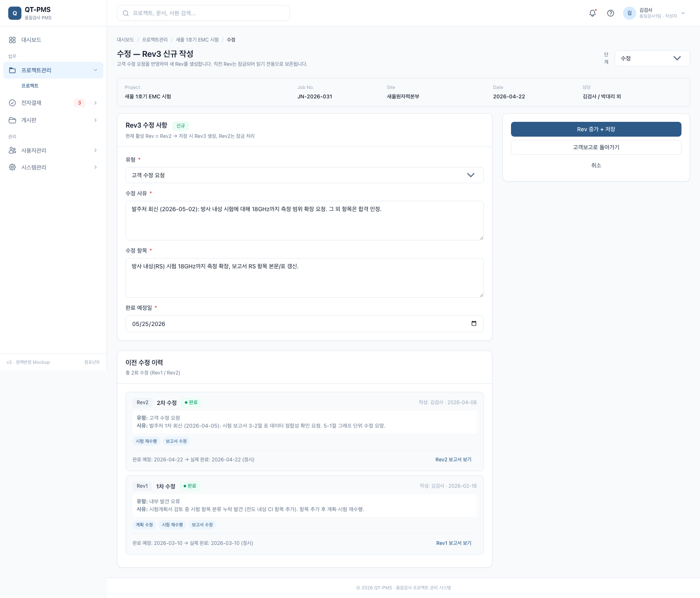Click the 신규 badge next to Rev3 수정 사항

[x=180, y=126]
